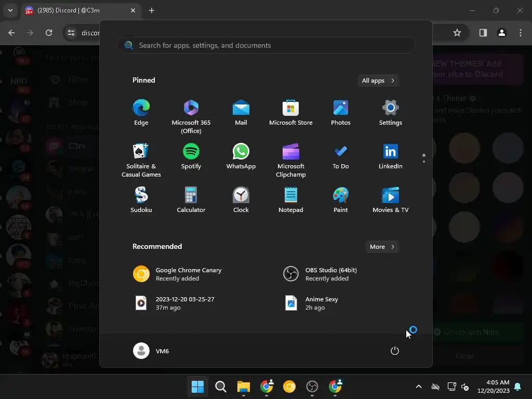Reload the Discord page
This screenshot has height=399, width=532.
49,33
